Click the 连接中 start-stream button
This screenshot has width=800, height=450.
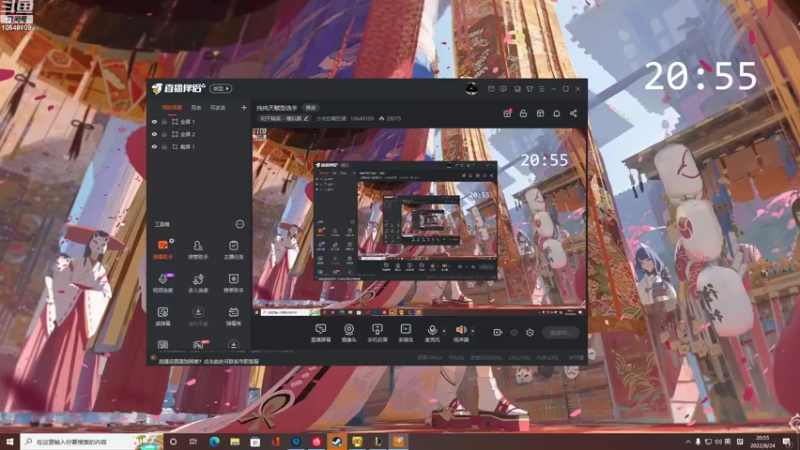click(560, 333)
